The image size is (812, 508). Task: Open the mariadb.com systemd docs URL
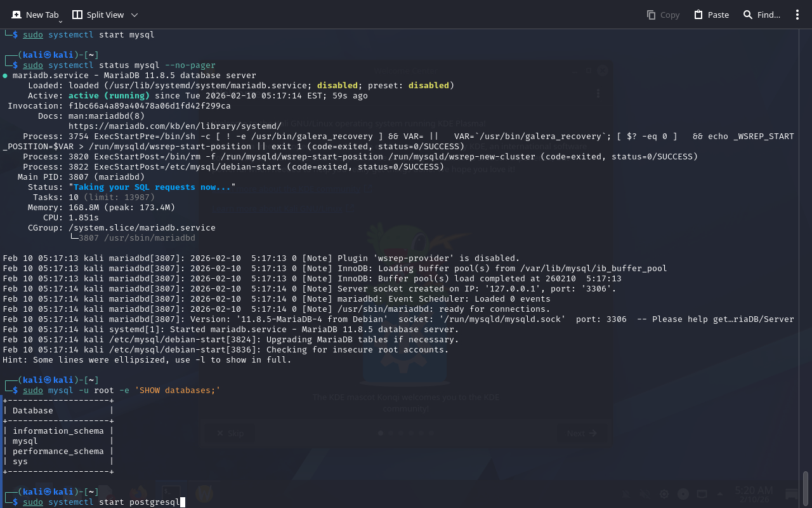174,126
